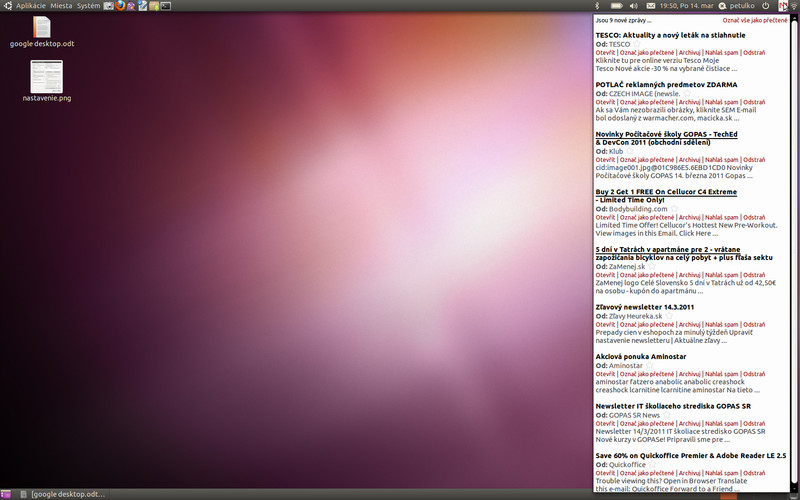The height and width of the screenshot is (500, 800).
Task: Mark the ZaMenej.sk message as read
Action: (647, 275)
